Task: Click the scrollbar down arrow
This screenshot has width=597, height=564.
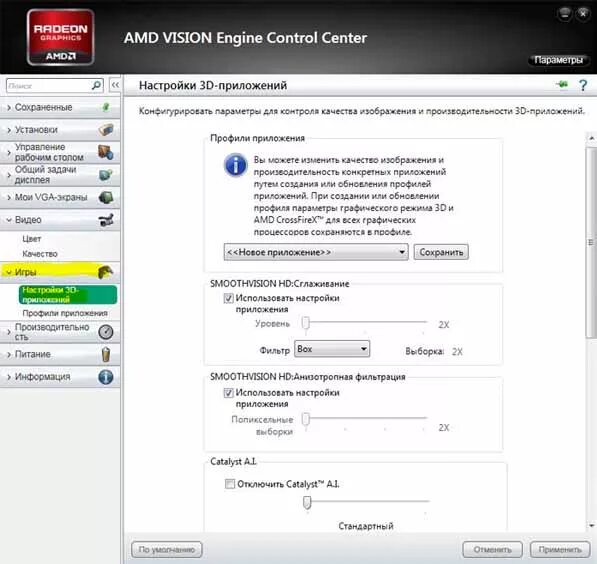Action: click(x=591, y=526)
